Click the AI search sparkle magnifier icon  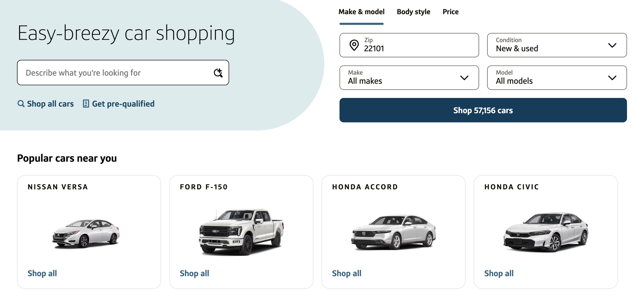(218, 73)
